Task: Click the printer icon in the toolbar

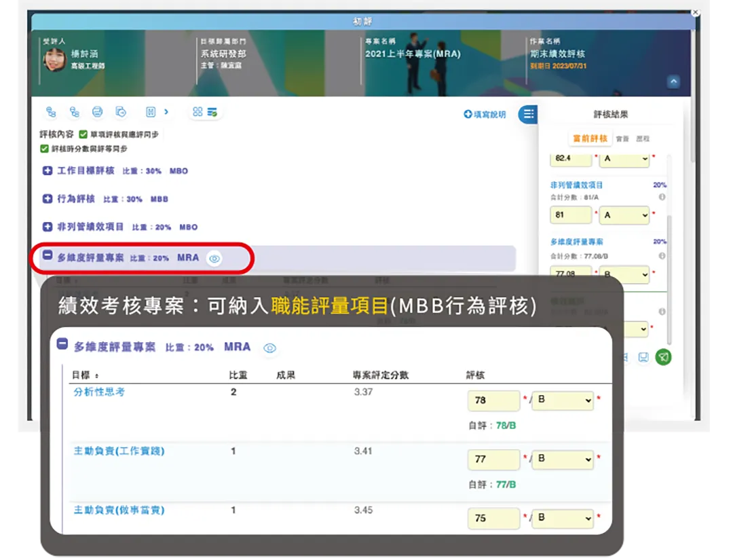Action: 97,112
